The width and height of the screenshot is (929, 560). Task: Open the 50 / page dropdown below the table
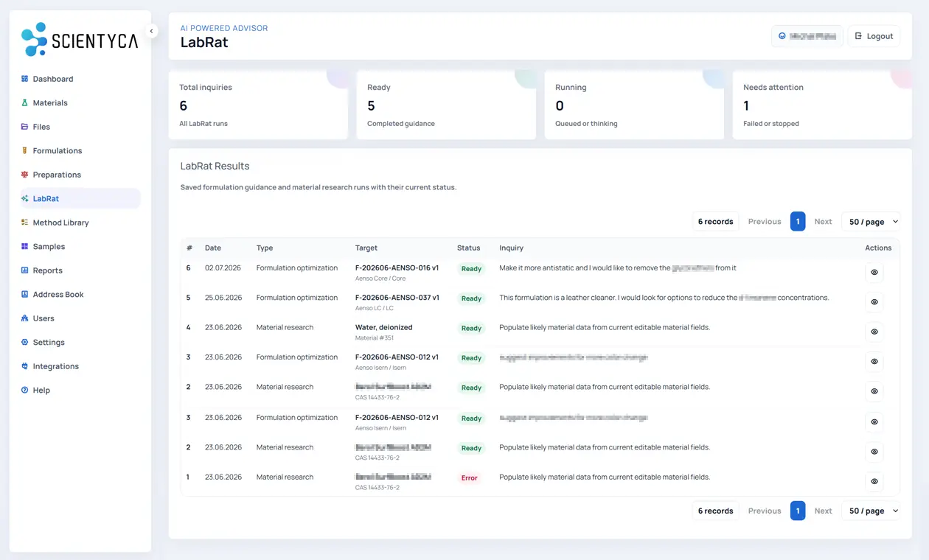pyautogui.click(x=871, y=511)
